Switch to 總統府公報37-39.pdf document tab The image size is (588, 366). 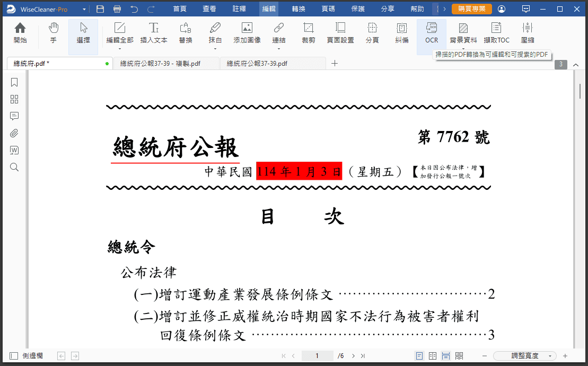tap(257, 64)
